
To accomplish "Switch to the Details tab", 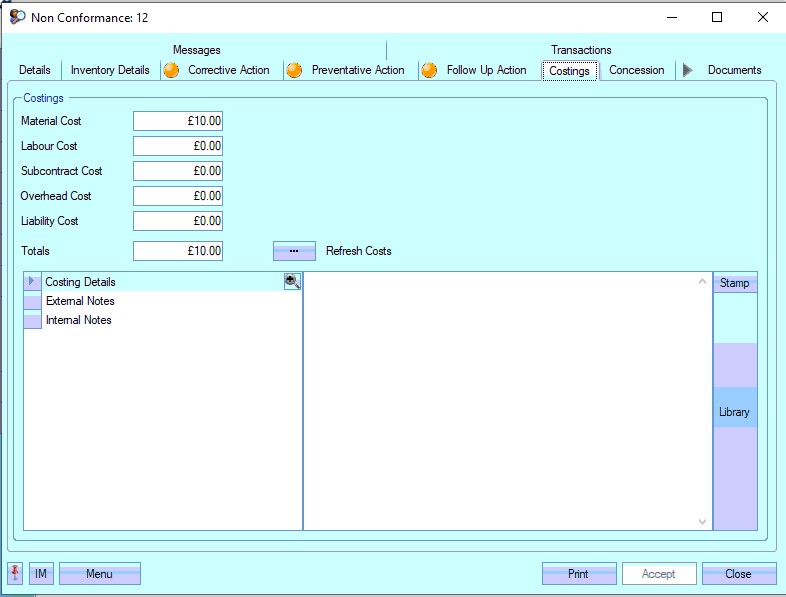I will click(x=35, y=70).
